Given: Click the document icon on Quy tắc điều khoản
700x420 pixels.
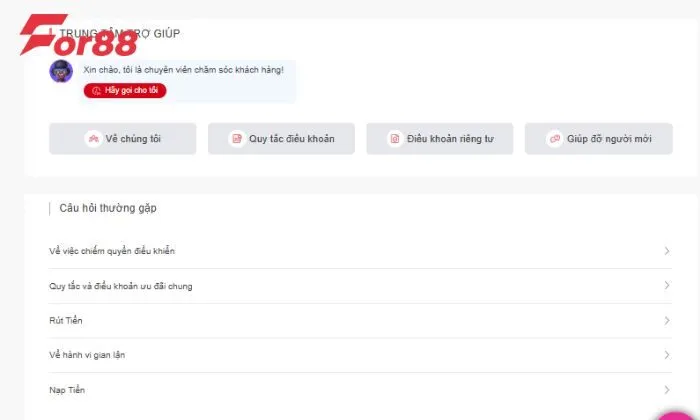Looking at the screenshot, I should click(236, 139).
